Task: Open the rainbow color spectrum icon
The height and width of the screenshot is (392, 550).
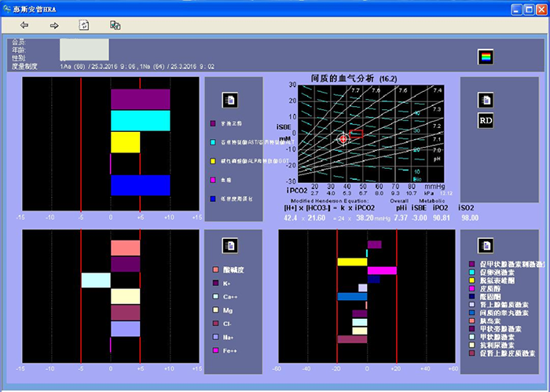Action: pos(486,57)
